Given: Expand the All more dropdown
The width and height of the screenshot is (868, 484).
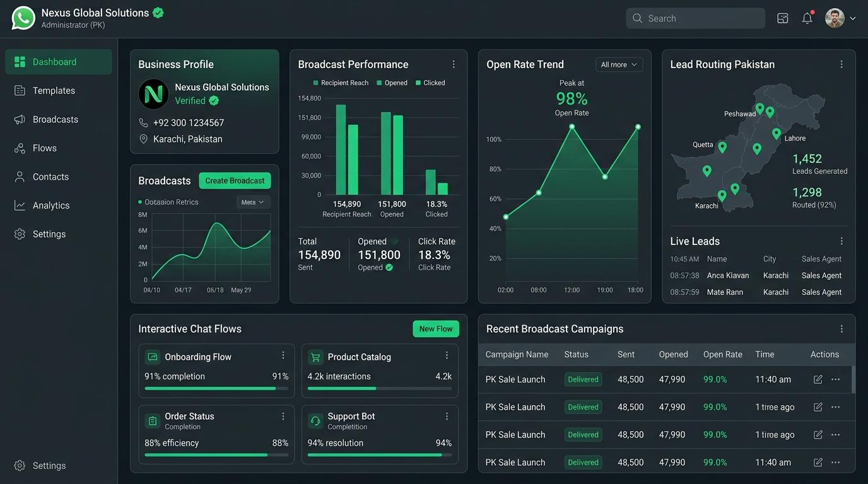Looking at the screenshot, I should tap(619, 64).
